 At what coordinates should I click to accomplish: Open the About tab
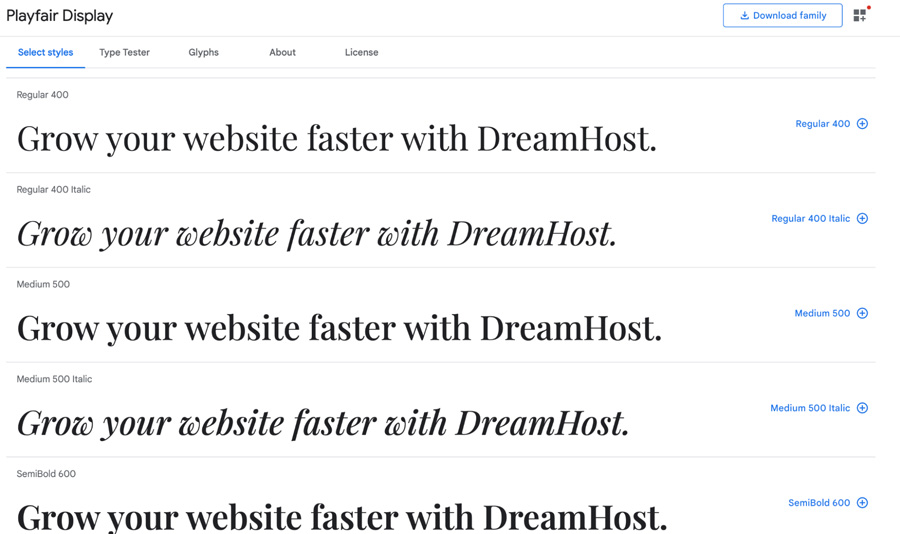pyautogui.click(x=282, y=52)
